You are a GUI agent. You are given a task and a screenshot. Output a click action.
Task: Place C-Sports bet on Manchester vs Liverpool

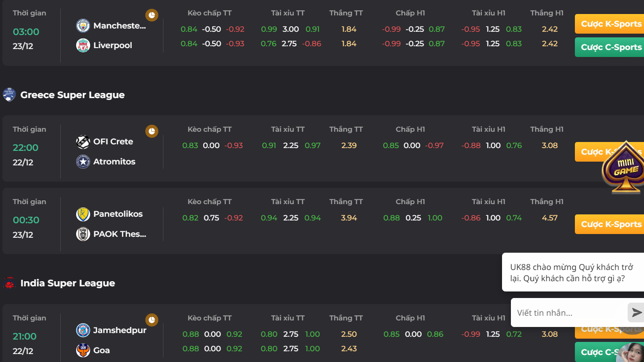pos(609,47)
